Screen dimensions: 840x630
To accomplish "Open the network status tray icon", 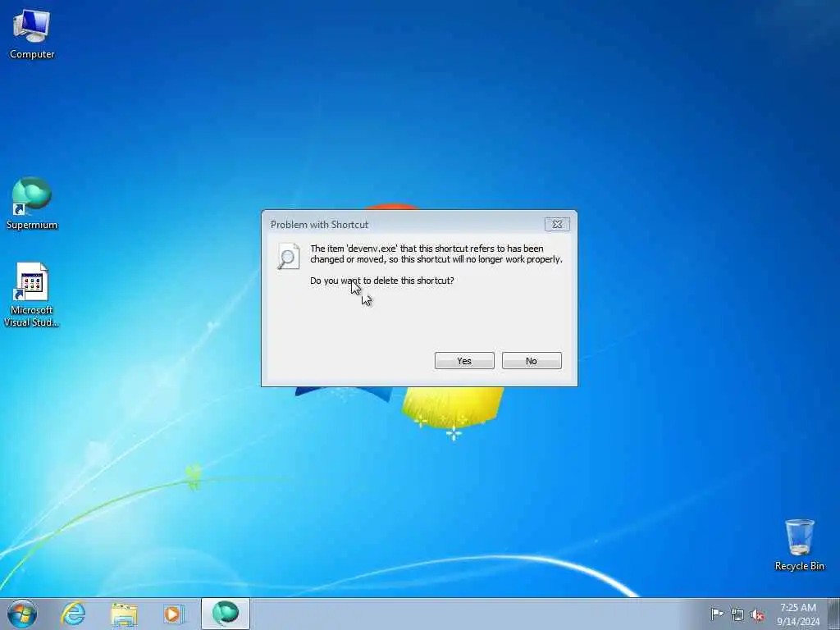I will coord(737,614).
